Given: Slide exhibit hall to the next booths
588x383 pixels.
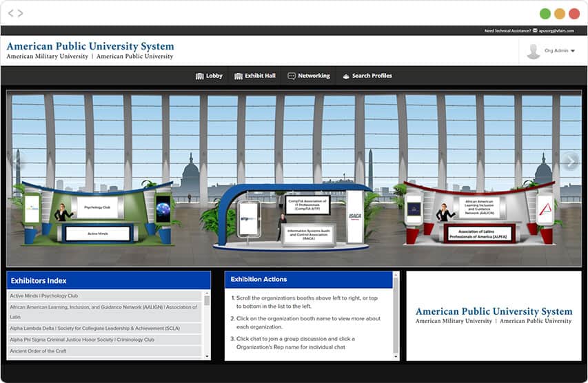Looking at the screenshot, I should pos(570,161).
